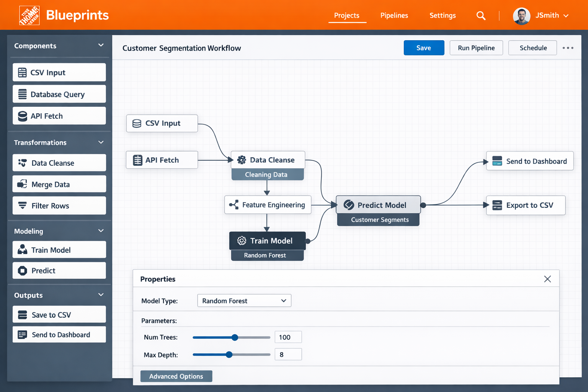Click the Max Depth value input field
Screen dimensions: 588x392
tap(288, 354)
